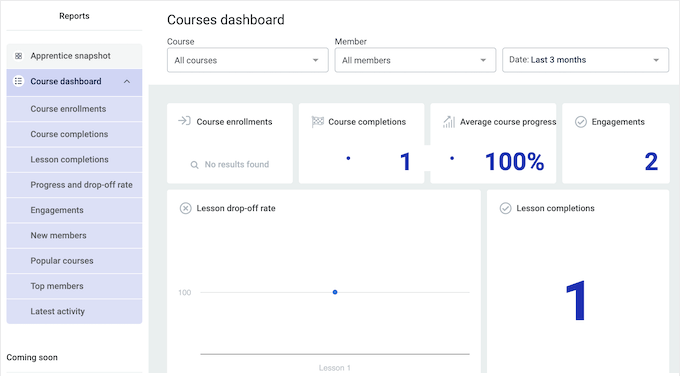This screenshot has height=376, width=680.
Task: Click the Course filter label
Action: 180,42
